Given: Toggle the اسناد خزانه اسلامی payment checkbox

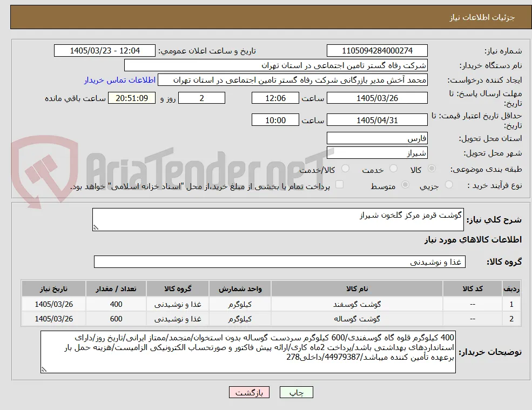Looking at the screenshot, I should [339, 185].
